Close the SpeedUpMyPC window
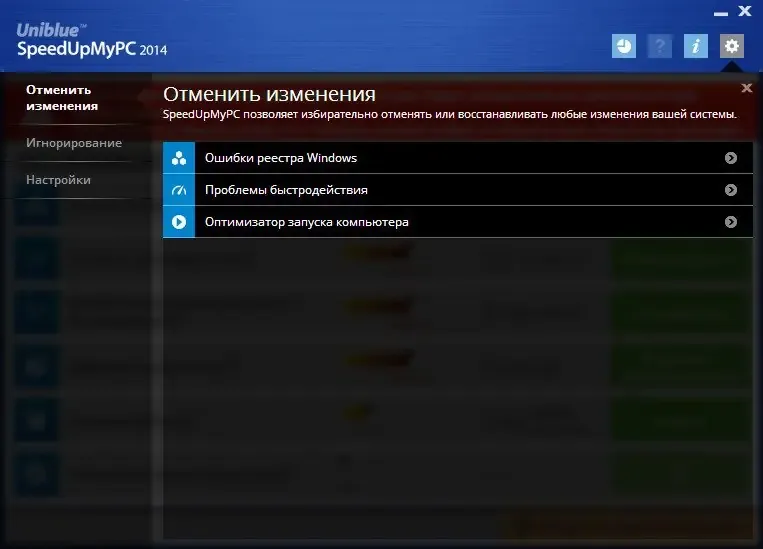 (x=745, y=11)
